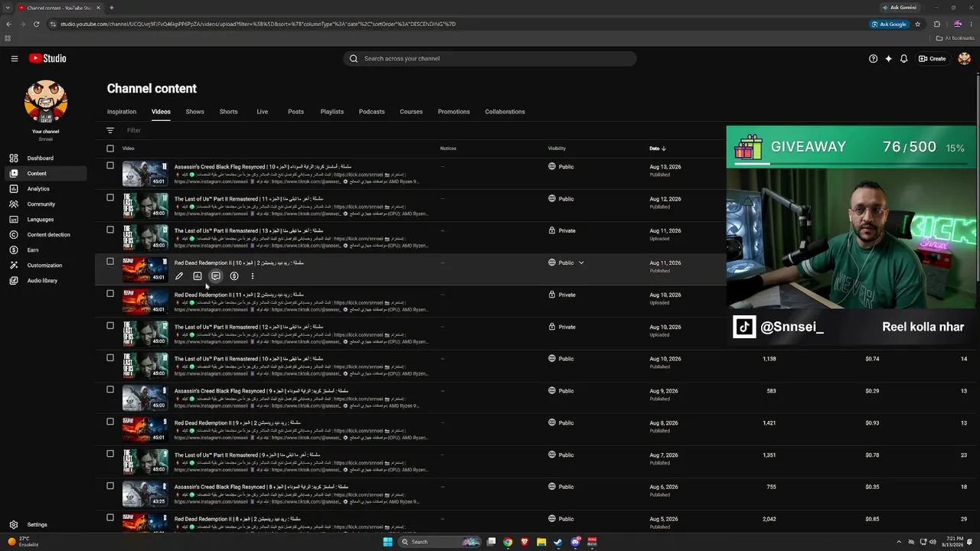980x551 pixels.
Task: Check The Last of Us part 13 row
Action: 110,230
